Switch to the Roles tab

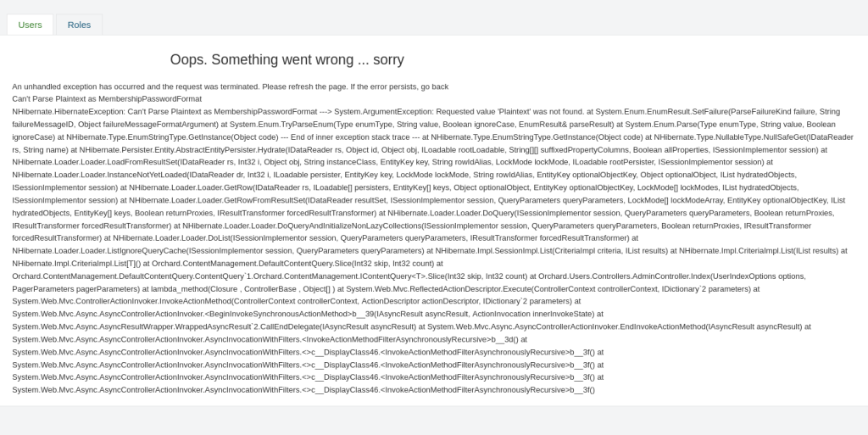tap(79, 25)
